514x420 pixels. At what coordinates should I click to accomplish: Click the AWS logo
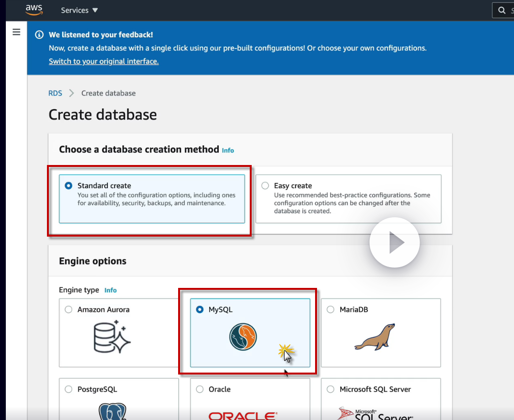pos(34,10)
